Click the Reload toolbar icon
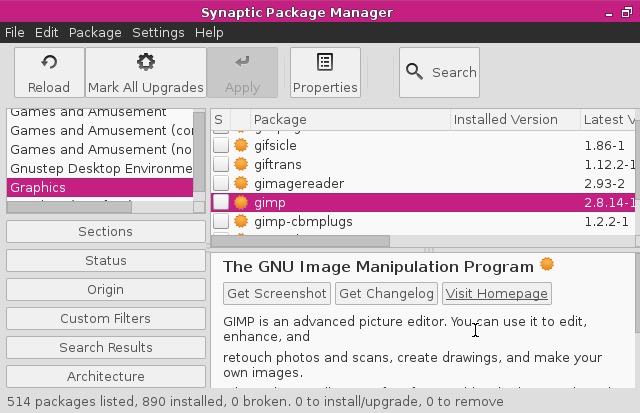The width and height of the screenshot is (640, 413). pyautogui.click(x=49, y=62)
